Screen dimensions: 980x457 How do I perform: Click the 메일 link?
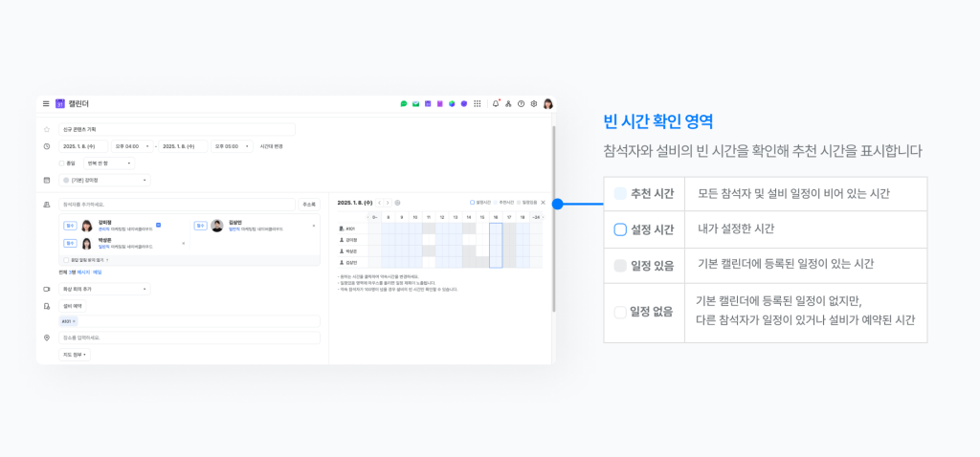(98, 272)
